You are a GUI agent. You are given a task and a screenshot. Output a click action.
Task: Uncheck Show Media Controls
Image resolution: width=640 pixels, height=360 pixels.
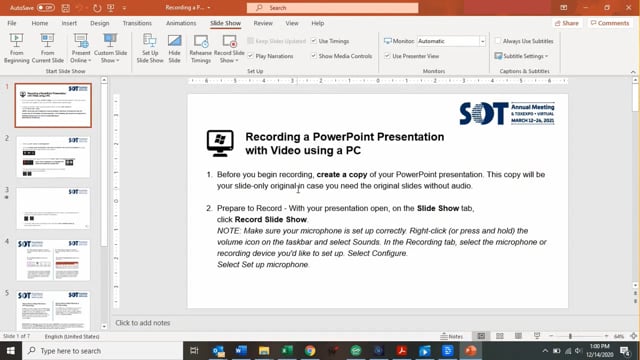(314, 56)
